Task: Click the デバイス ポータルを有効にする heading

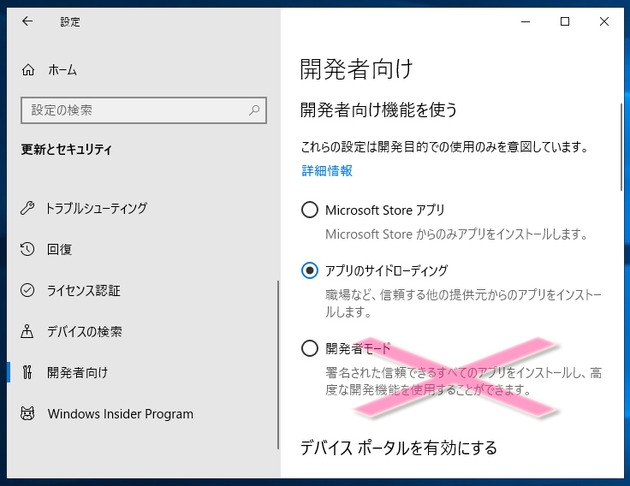Action: pos(399,447)
